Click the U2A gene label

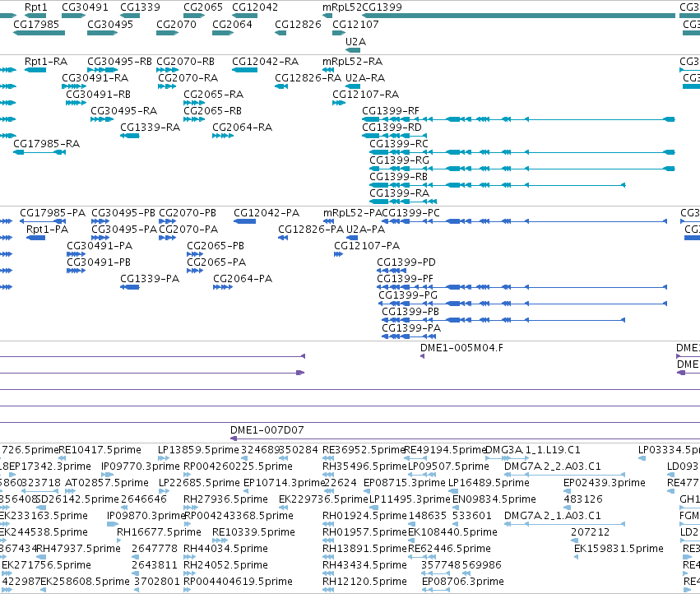click(x=356, y=41)
